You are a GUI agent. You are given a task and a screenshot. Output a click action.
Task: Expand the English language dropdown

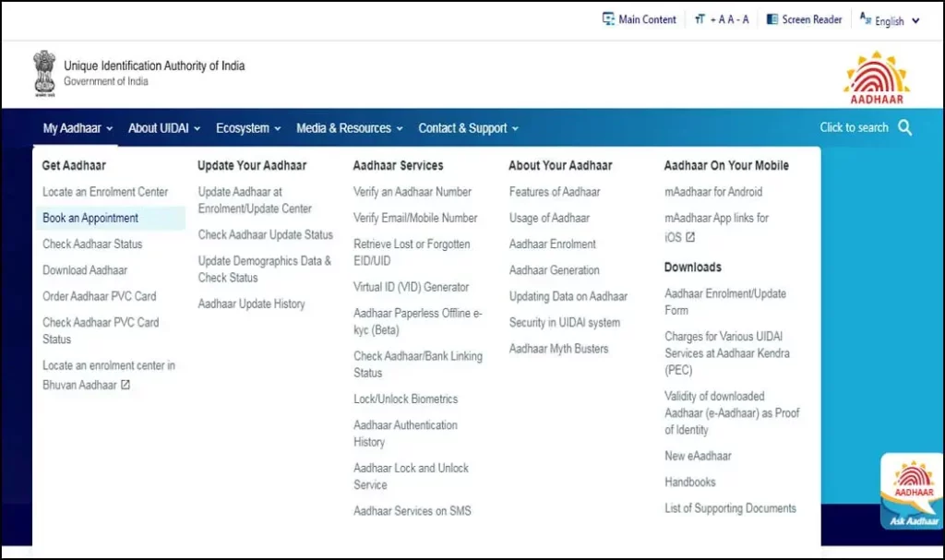(x=888, y=18)
